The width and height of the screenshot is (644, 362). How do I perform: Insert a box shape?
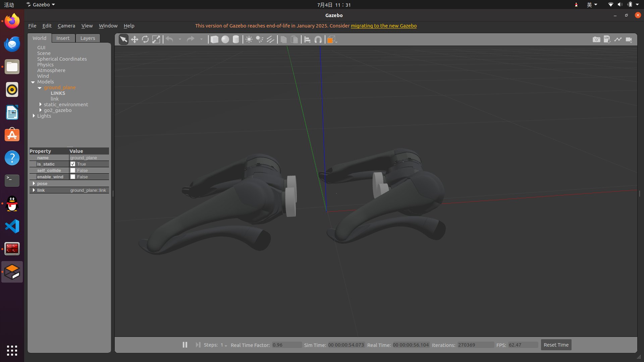[214, 40]
